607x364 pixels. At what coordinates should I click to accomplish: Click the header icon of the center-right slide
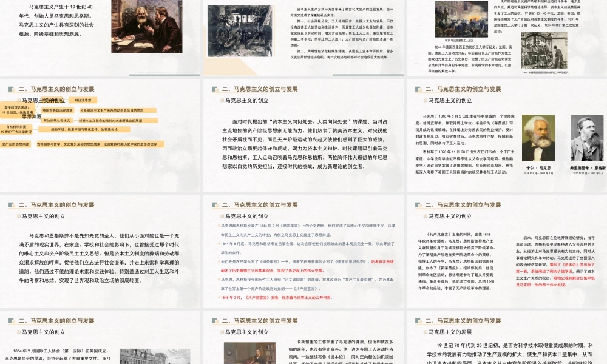tap(417, 205)
